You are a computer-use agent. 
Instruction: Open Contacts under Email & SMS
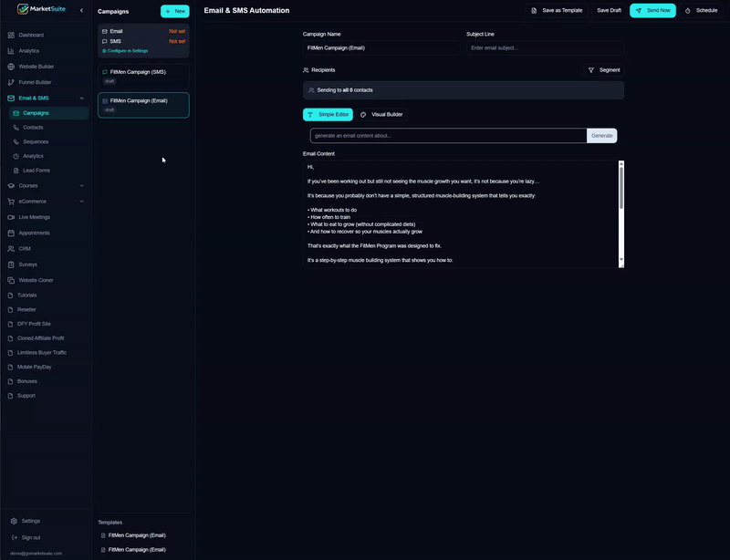(33, 128)
